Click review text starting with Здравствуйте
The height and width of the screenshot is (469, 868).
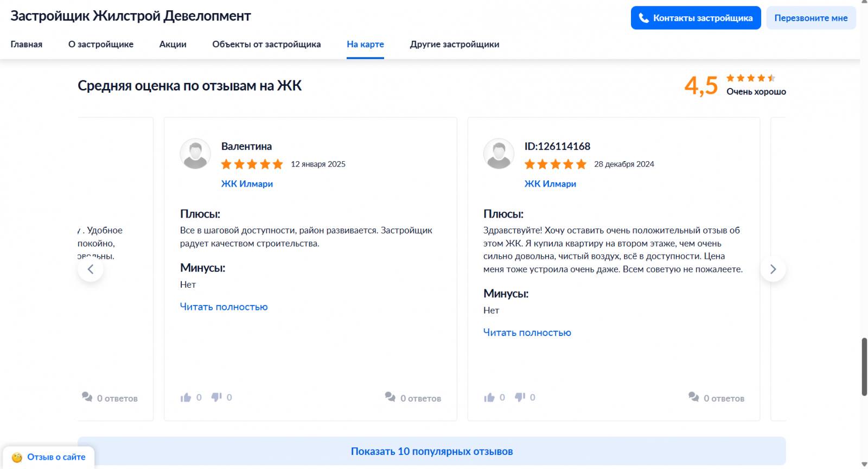(x=613, y=250)
